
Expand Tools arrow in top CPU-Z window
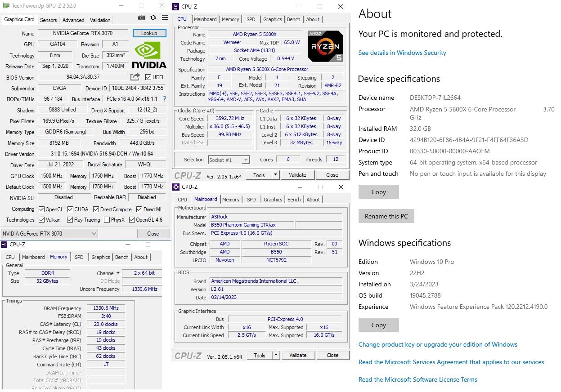275,175
